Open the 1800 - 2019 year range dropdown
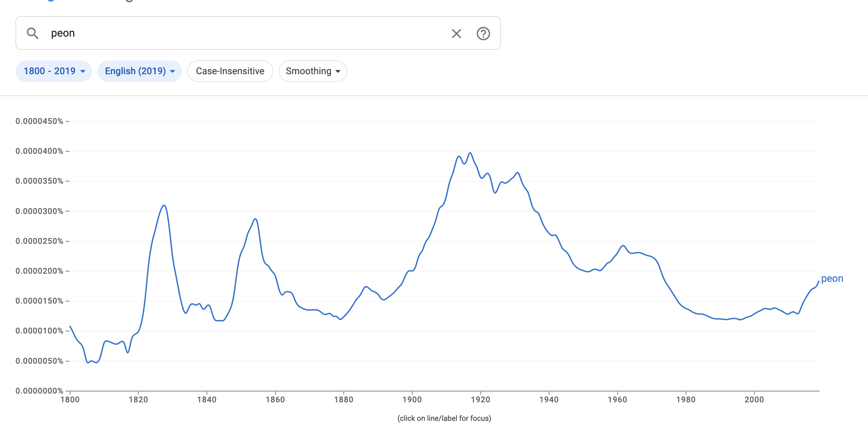The height and width of the screenshot is (444, 868). [x=54, y=71]
